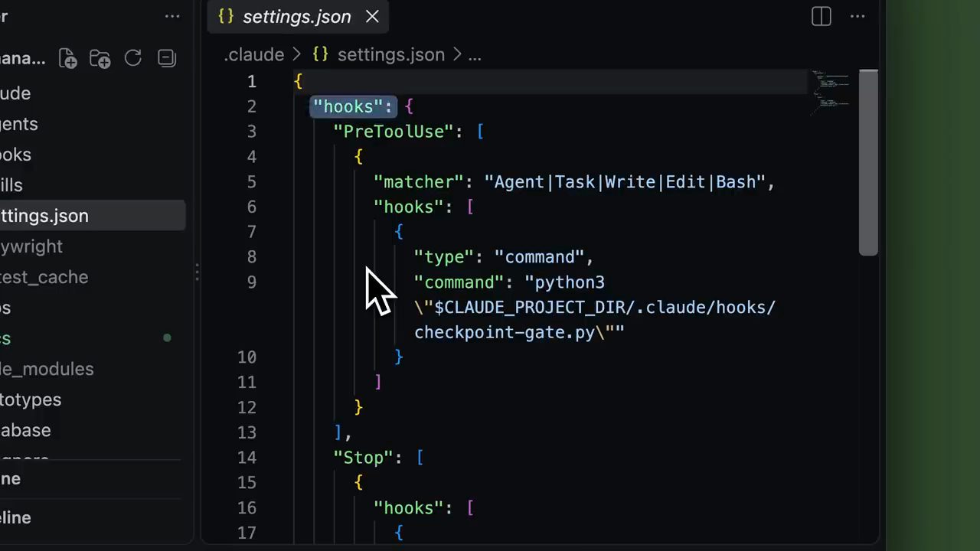The width and height of the screenshot is (980, 551).
Task: Click line number 5 in gutter
Action: tap(252, 182)
